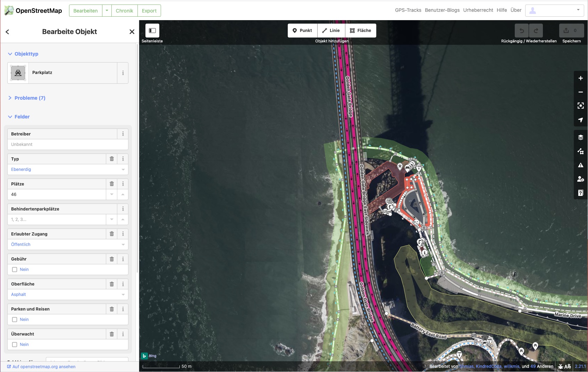Increase the Behindertenparkplätze value
The width and height of the screenshot is (588, 372).
click(123, 220)
